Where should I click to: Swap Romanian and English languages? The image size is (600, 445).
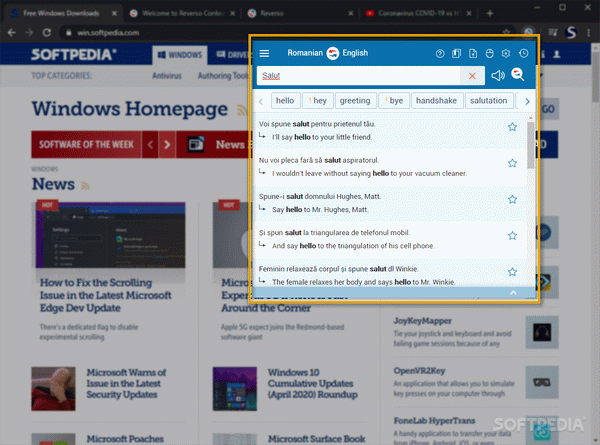coord(333,53)
